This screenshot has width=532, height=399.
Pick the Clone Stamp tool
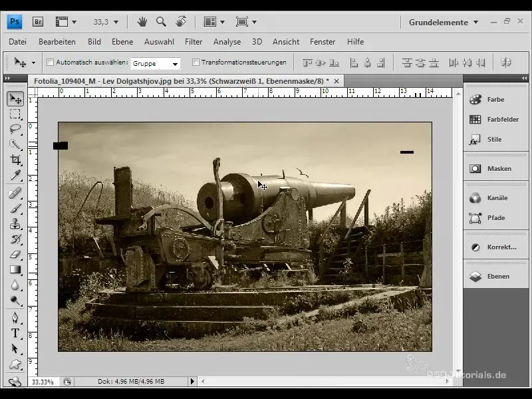tap(15, 224)
